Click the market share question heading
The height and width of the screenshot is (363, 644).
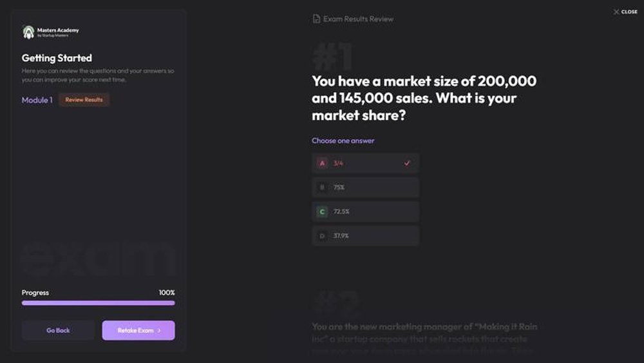tap(424, 99)
